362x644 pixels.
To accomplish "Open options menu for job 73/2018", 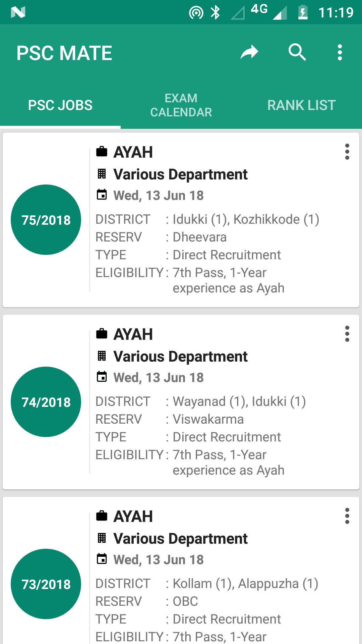I will pyautogui.click(x=347, y=516).
